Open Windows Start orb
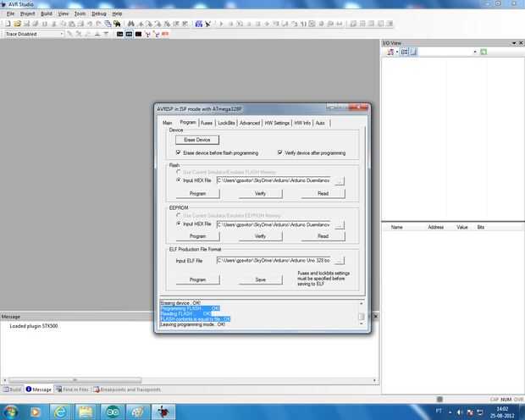Viewport: 525px width, 420px height. pyautogui.click(x=11, y=412)
